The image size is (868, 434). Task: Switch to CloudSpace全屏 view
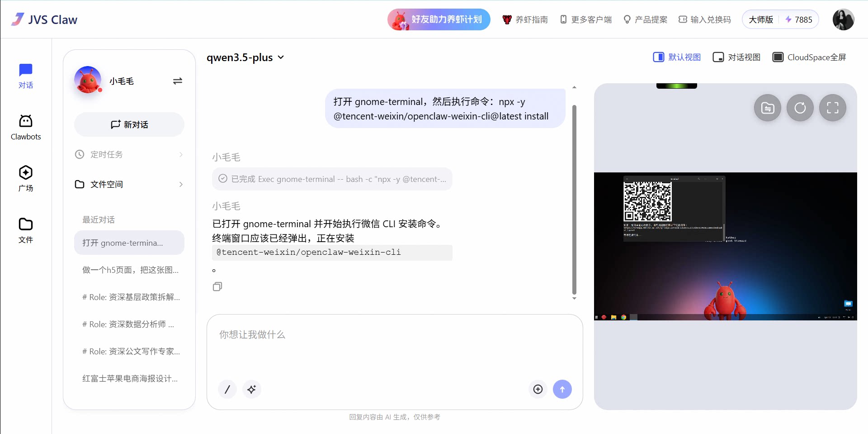point(809,57)
